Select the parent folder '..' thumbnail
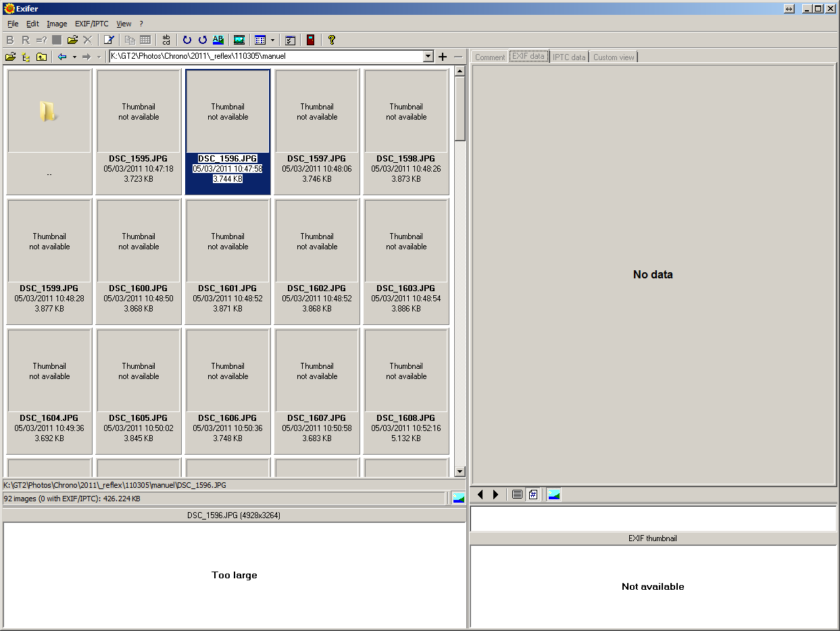840x631 pixels. click(x=49, y=132)
